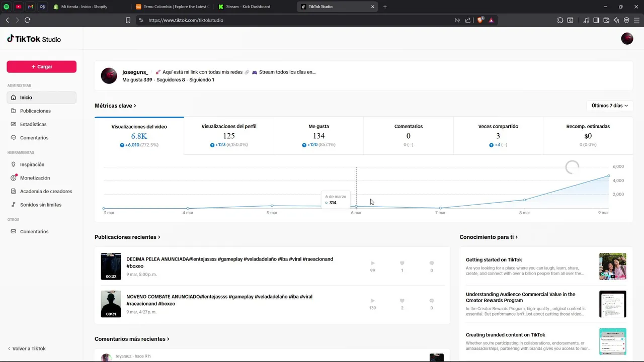The height and width of the screenshot is (362, 644).
Task: Click the Brave Rewards triangle icon
Action: point(491,20)
